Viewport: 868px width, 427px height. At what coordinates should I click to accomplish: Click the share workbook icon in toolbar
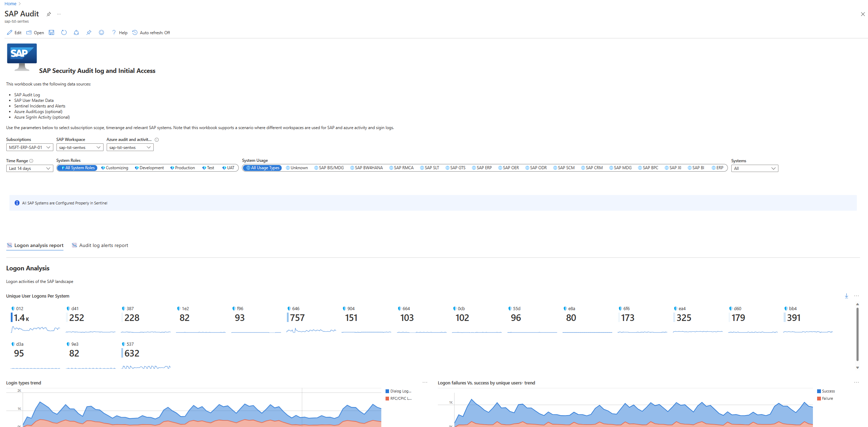point(76,32)
